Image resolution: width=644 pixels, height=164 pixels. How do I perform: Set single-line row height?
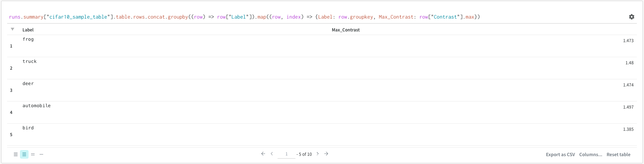(41, 154)
